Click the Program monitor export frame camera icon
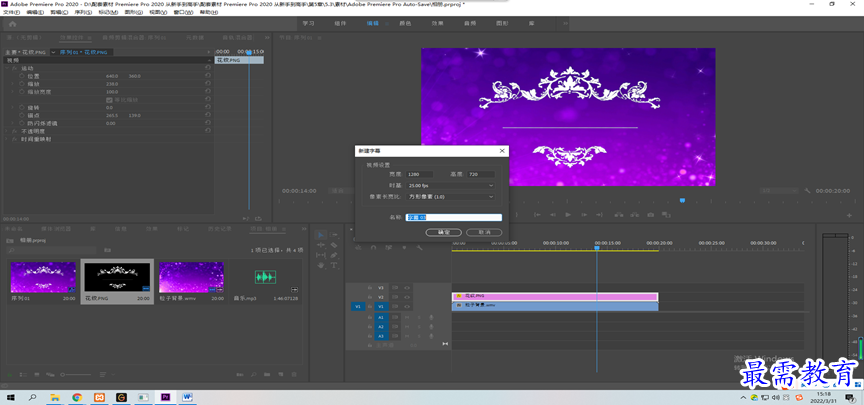 (650, 214)
